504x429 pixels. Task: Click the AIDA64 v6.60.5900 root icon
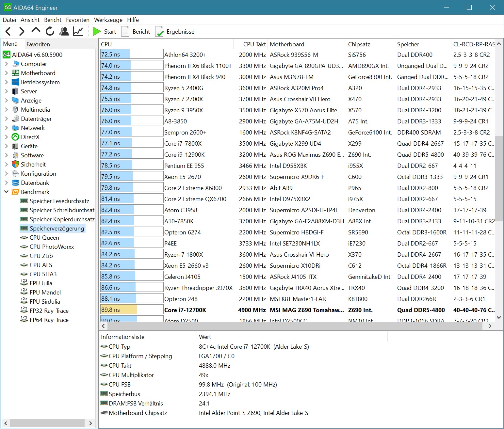coord(7,55)
